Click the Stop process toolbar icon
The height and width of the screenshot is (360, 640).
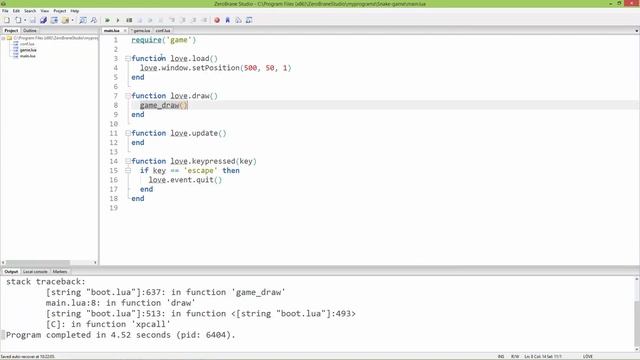pyautogui.click(x=140, y=20)
